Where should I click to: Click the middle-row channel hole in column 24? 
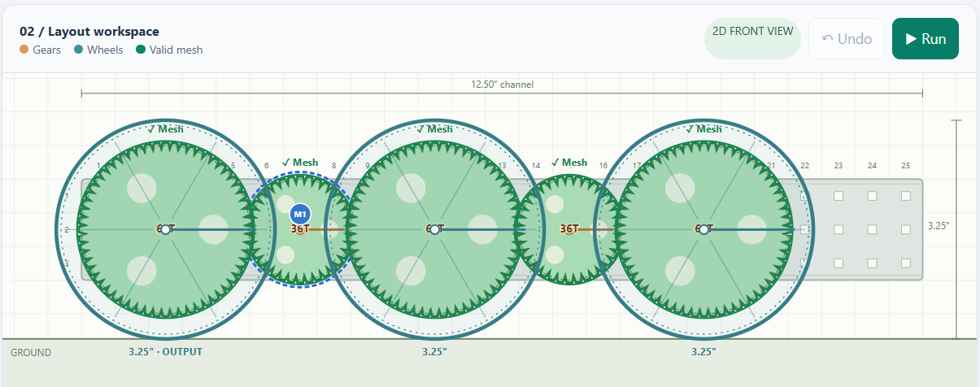pos(872,230)
